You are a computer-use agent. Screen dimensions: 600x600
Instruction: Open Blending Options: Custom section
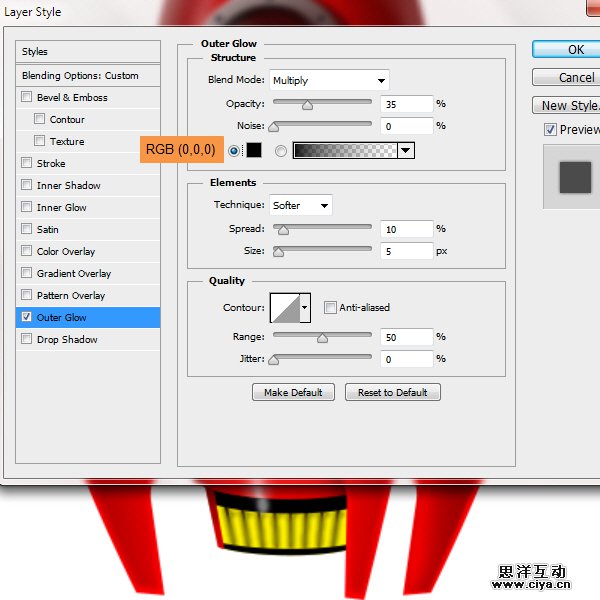pyautogui.click(x=88, y=75)
